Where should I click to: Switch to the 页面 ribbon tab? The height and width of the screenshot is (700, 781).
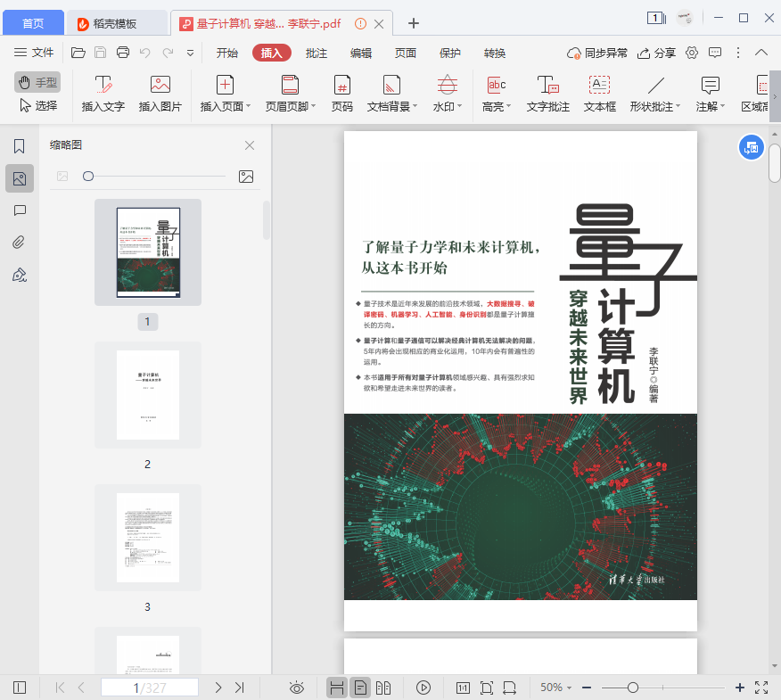click(x=406, y=53)
